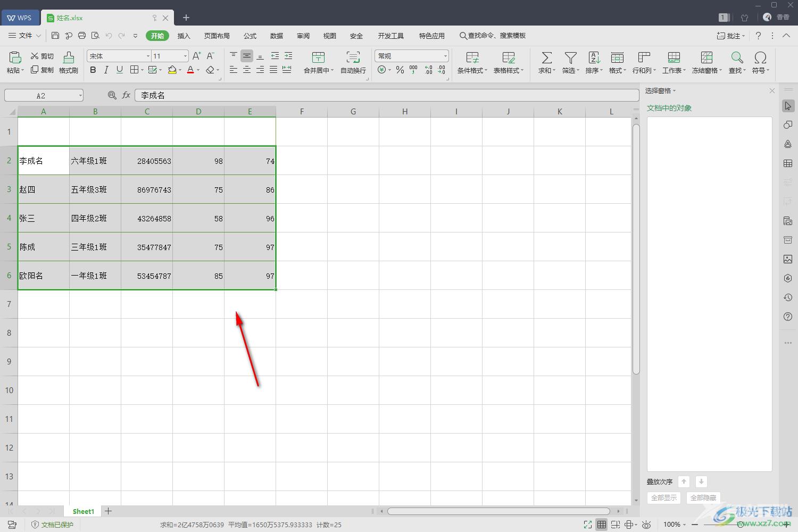Click the Print icon
Screen dimensions: 798x532
pyautogui.click(x=82, y=36)
